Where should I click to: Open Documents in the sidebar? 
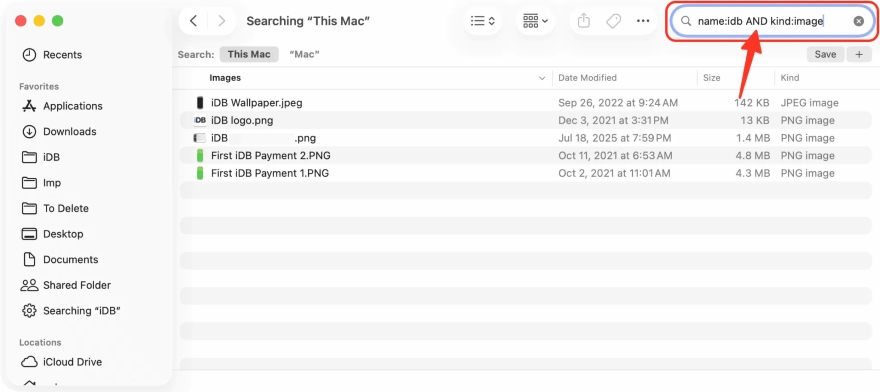tap(71, 259)
